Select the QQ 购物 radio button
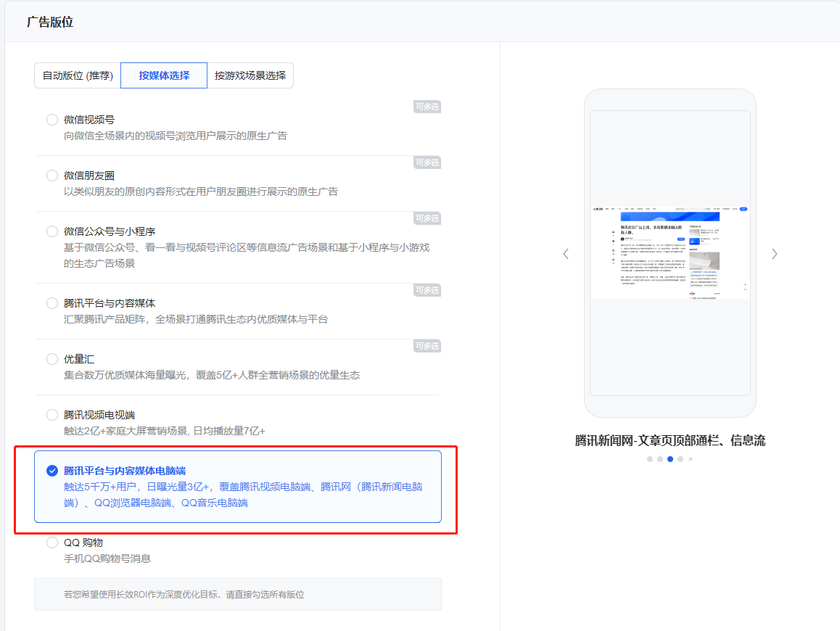Screen dimensions: 840x631 pos(52,543)
